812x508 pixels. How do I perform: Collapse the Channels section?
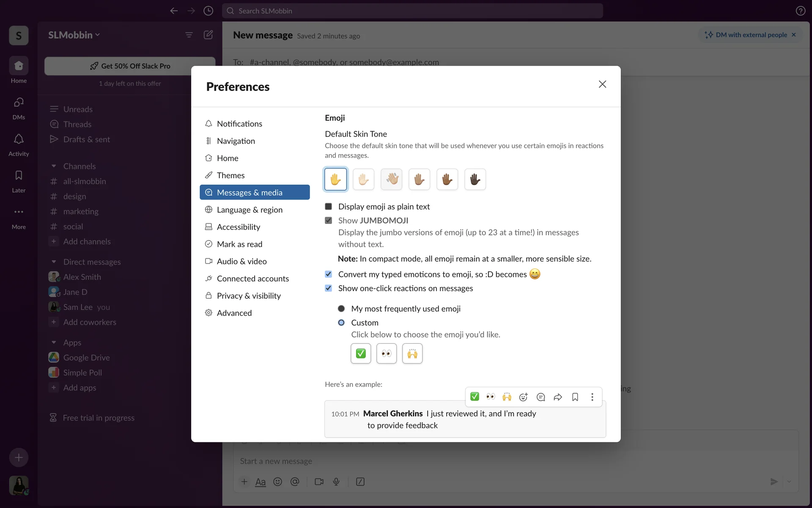(54, 166)
